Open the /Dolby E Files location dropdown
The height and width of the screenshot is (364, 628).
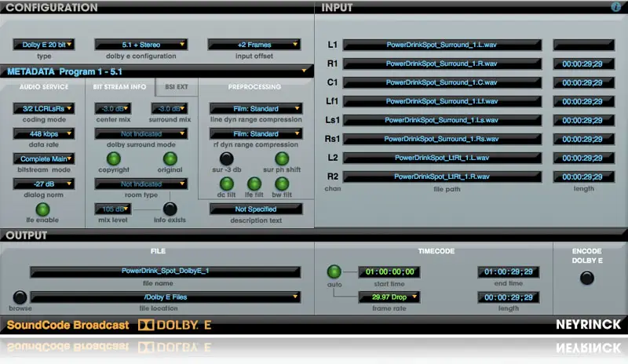pos(166,297)
